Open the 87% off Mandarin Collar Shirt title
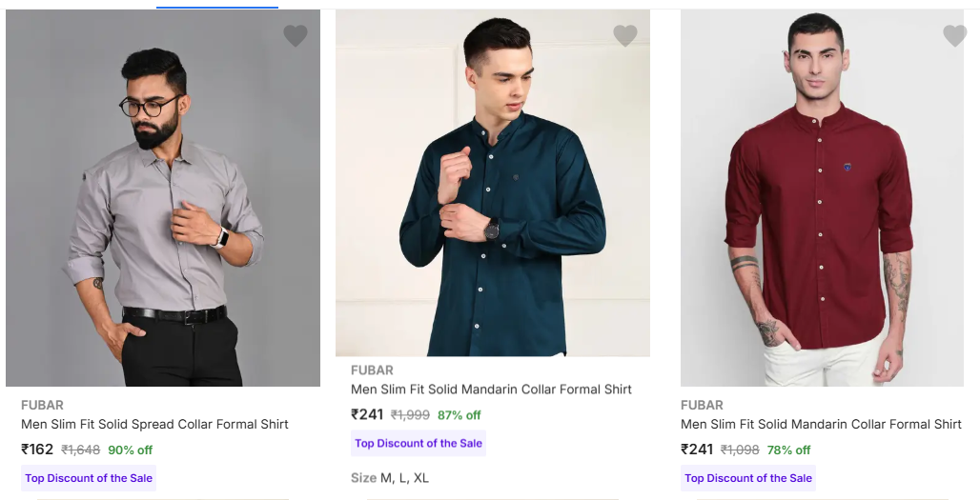Viewport: 980px width, 500px height. tap(491, 389)
